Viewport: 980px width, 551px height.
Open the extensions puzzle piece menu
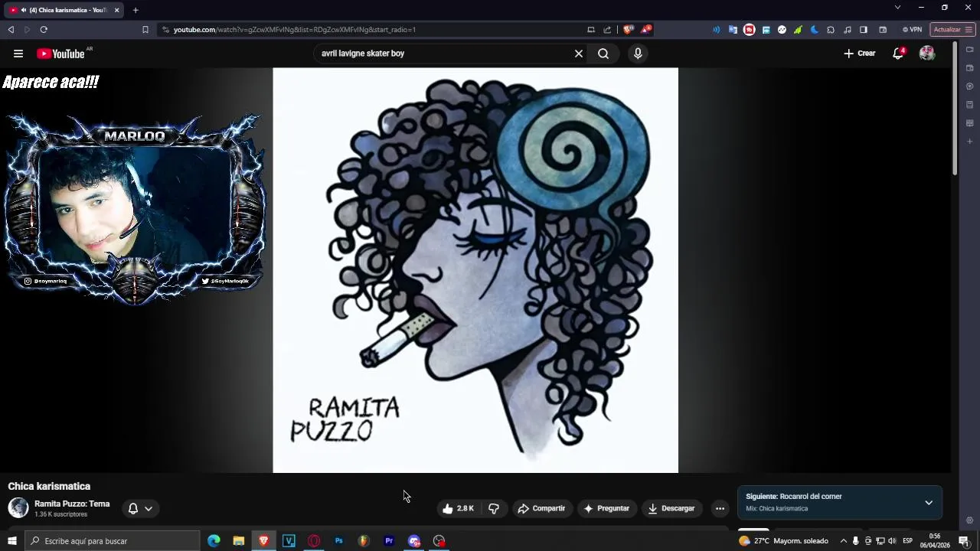click(x=831, y=30)
